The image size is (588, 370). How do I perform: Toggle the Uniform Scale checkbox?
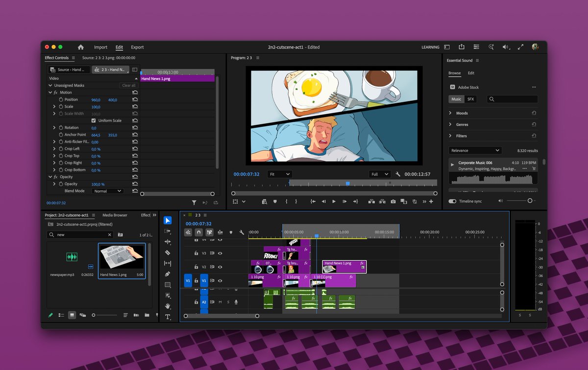94,120
